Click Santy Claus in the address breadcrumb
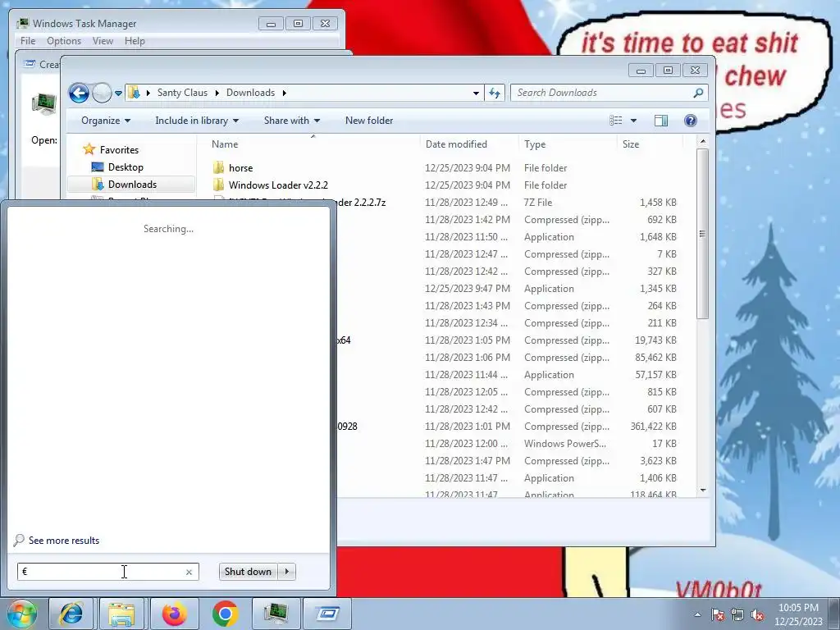This screenshot has width=840, height=630. pyautogui.click(x=182, y=93)
